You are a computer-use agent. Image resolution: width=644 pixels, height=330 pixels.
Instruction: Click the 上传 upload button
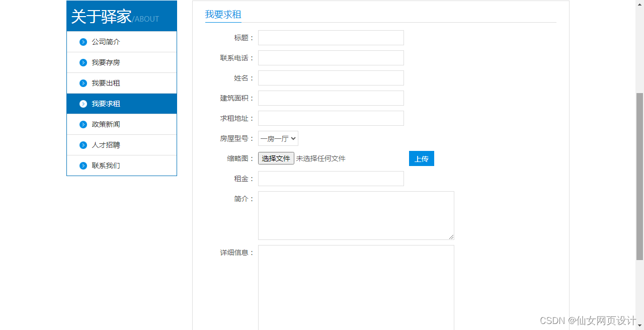[421, 158]
